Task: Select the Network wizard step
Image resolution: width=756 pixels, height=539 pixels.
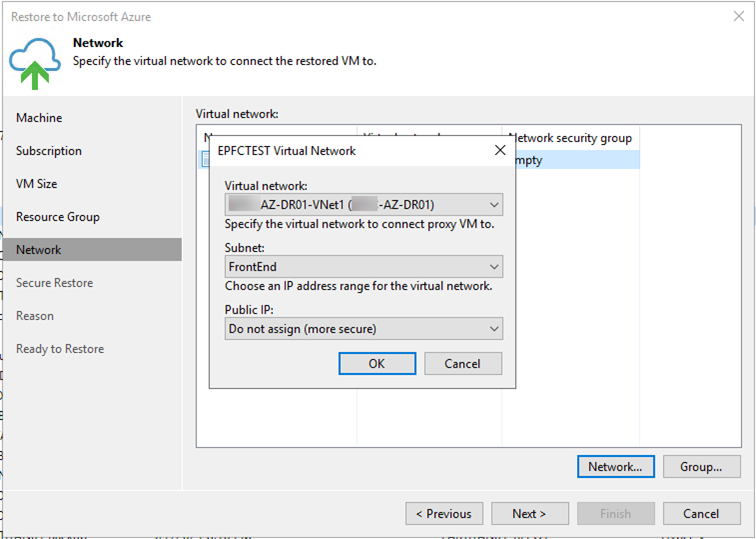Action: [93, 250]
